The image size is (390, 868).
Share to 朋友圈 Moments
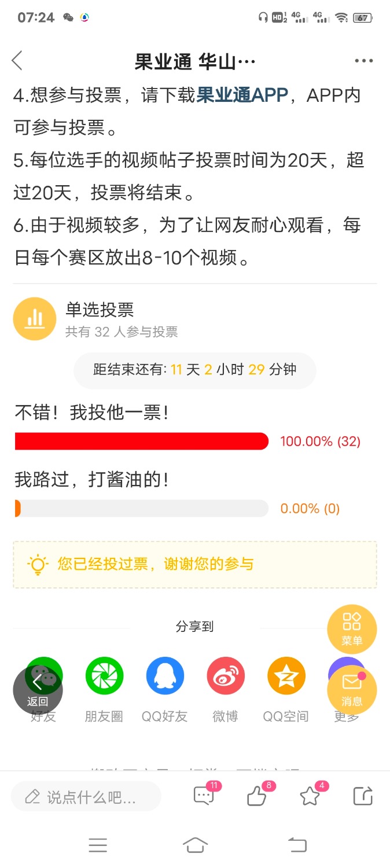(104, 689)
